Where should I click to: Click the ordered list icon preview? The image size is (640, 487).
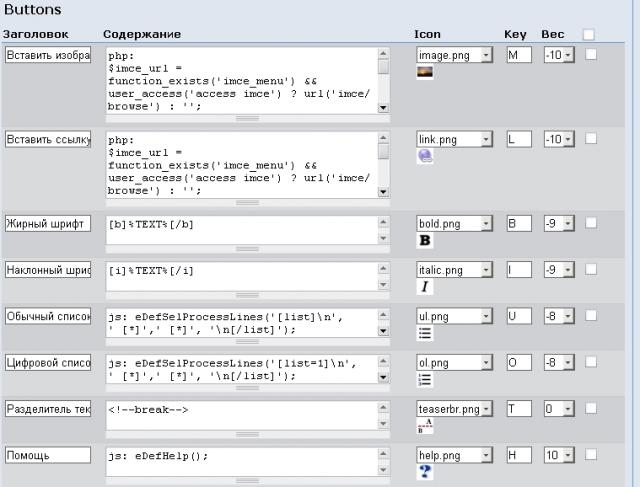425,380
